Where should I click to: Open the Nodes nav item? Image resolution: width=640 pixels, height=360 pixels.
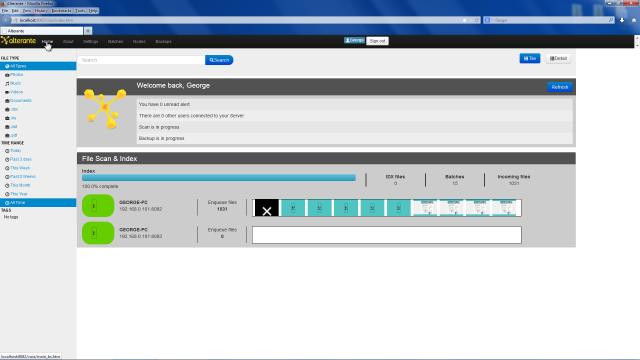[x=139, y=42]
